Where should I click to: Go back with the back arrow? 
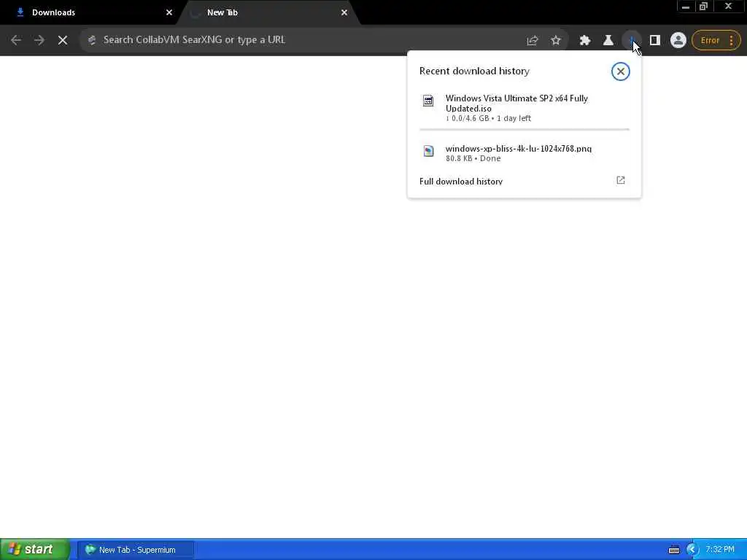point(16,40)
